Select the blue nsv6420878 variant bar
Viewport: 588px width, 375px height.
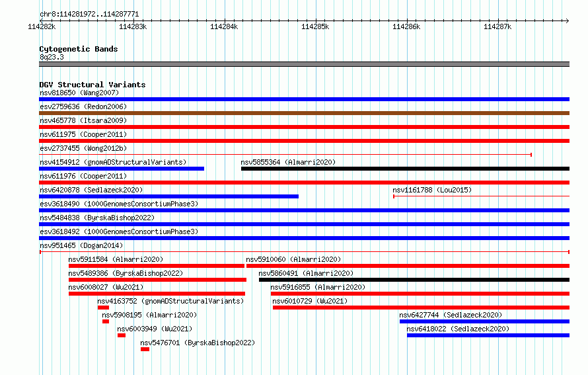pyautogui.click(x=168, y=196)
